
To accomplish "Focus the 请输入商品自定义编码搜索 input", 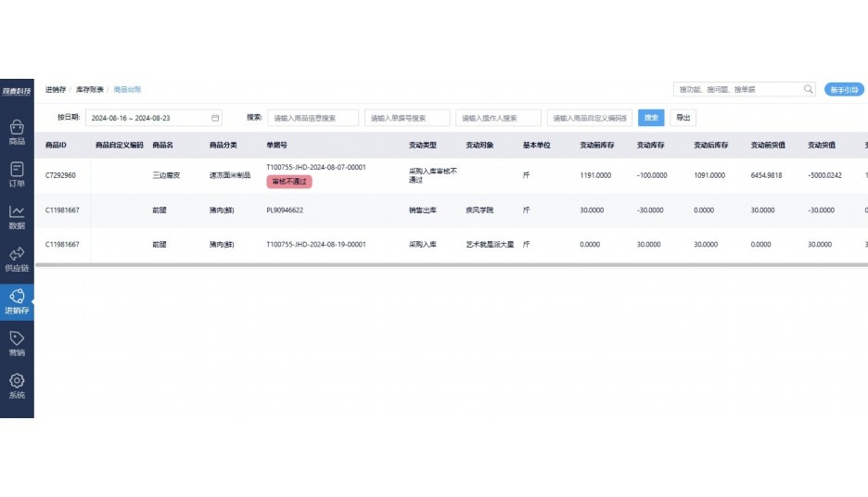I will click(x=590, y=118).
